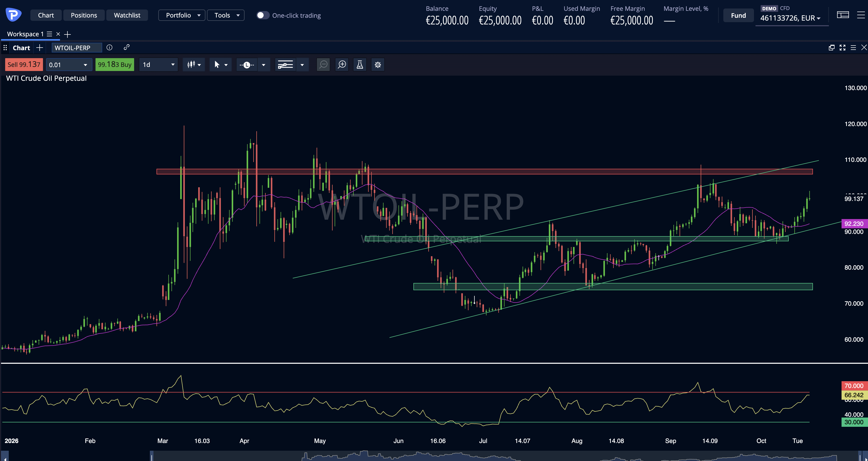This screenshot has width=868, height=461.
Task: Toggle One-click trading switch
Action: coord(263,15)
